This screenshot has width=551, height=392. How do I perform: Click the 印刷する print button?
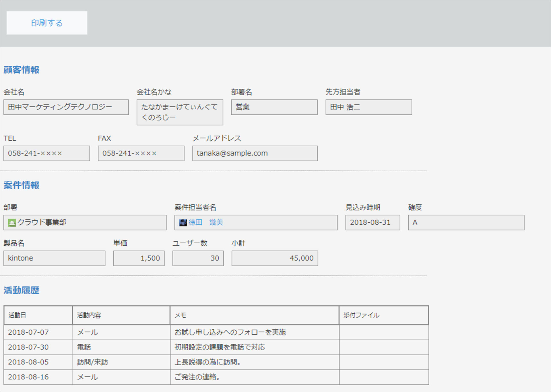click(x=47, y=23)
